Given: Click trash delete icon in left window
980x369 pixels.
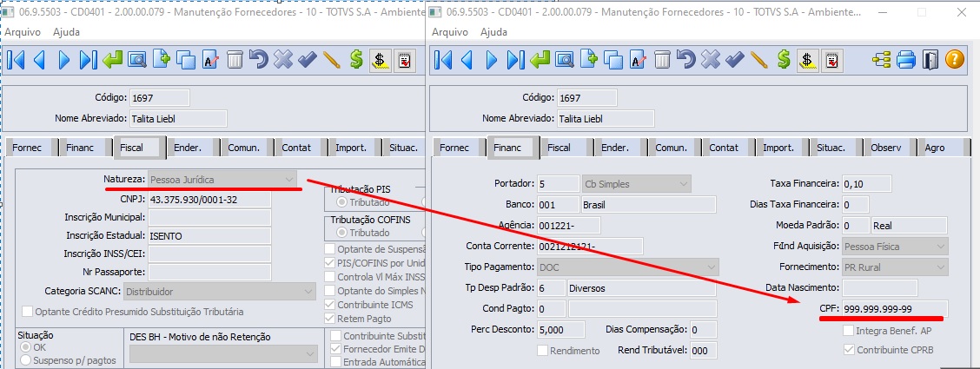Looking at the screenshot, I should pos(235,60).
